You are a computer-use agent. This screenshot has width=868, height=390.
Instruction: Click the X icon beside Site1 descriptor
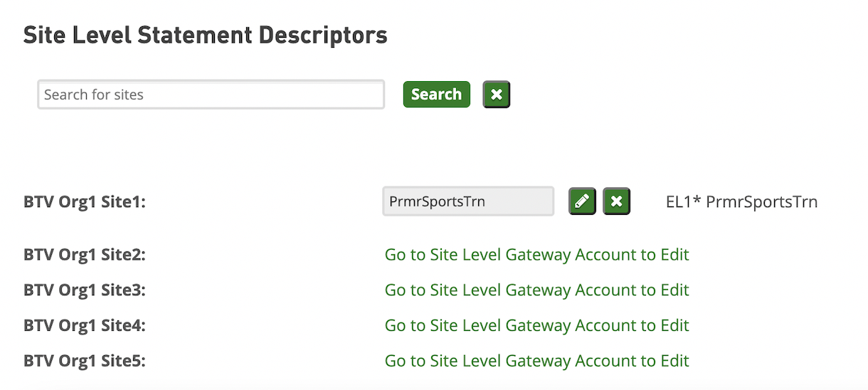coord(616,201)
